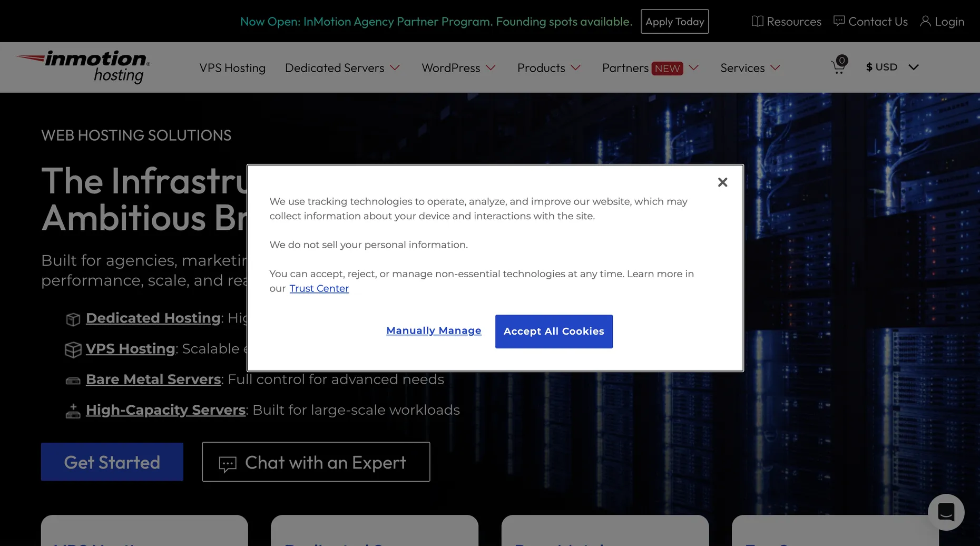Click the Contact Us chat icon
Image resolution: width=980 pixels, height=546 pixels.
[839, 22]
